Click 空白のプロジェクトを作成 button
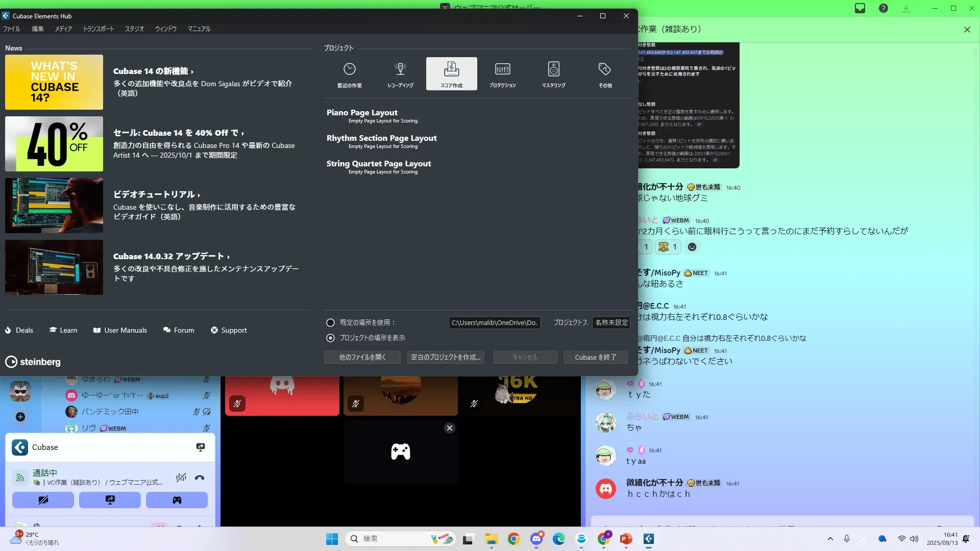The image size is (980, 551). tap(445, 357)
